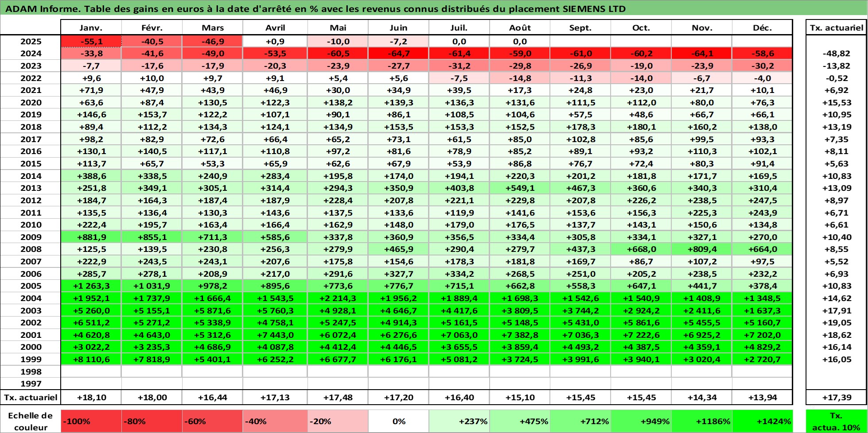Select cell +180,1 in the 2018 row
This screenshot has width=868, height=433.
coord(641,127)
